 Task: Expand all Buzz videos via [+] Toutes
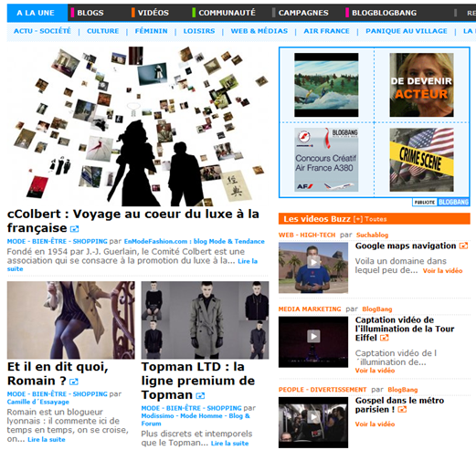pyautogui.click(x=370, y=219)
